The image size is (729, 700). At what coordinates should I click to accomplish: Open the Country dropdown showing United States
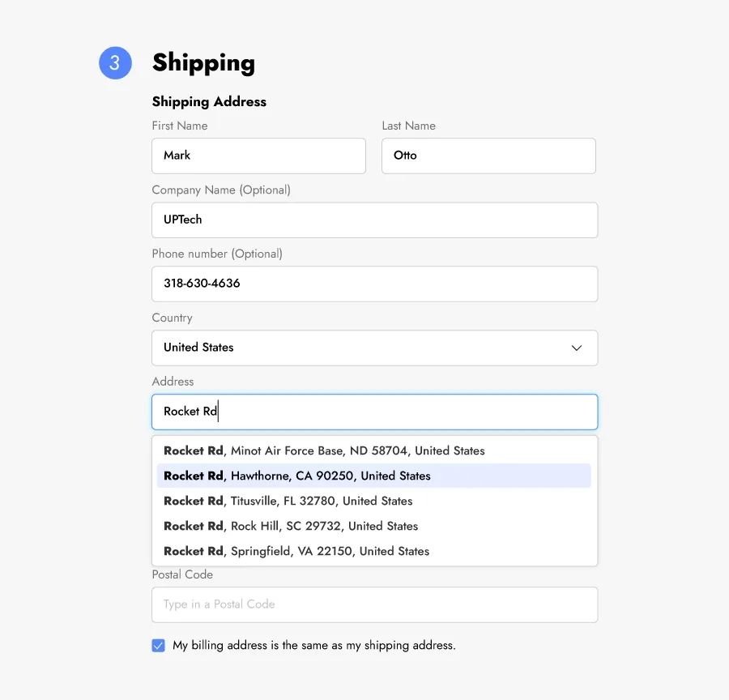[x=373, y=348]
